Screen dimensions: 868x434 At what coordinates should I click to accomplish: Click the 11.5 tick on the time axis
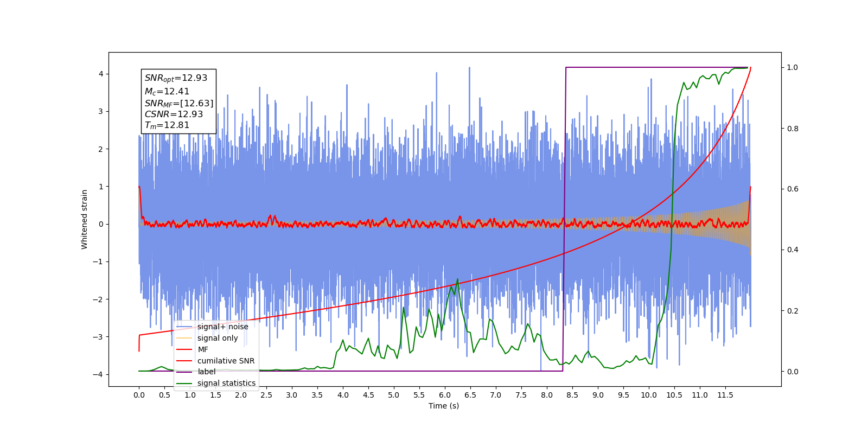click(x=725, y=395)
